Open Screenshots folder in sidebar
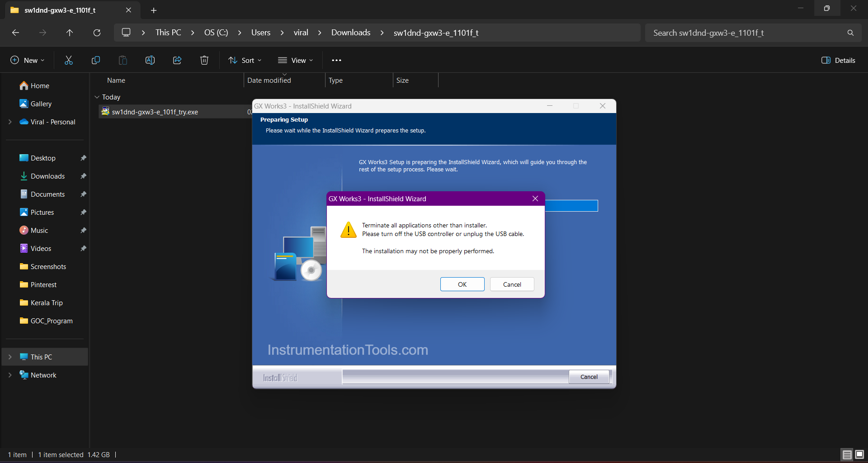Image resolution: width=868 pixels, height=463 pixels. (43, 266)
